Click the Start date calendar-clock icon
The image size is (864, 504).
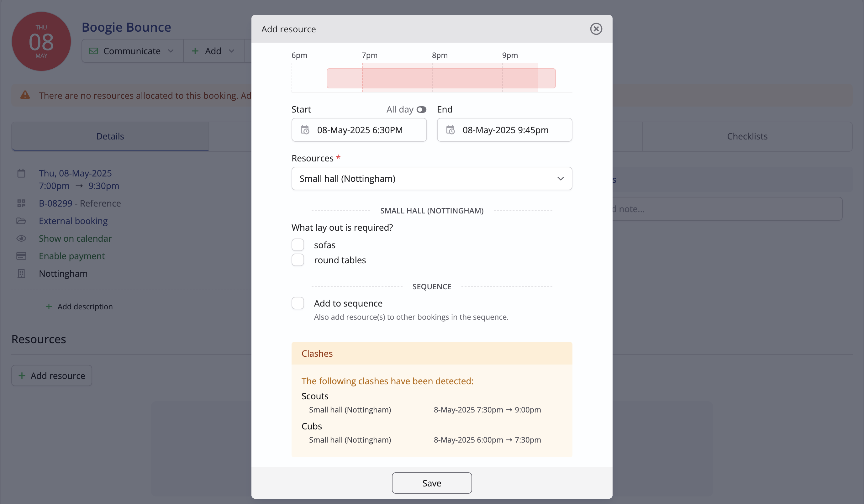tap(305, 130)
